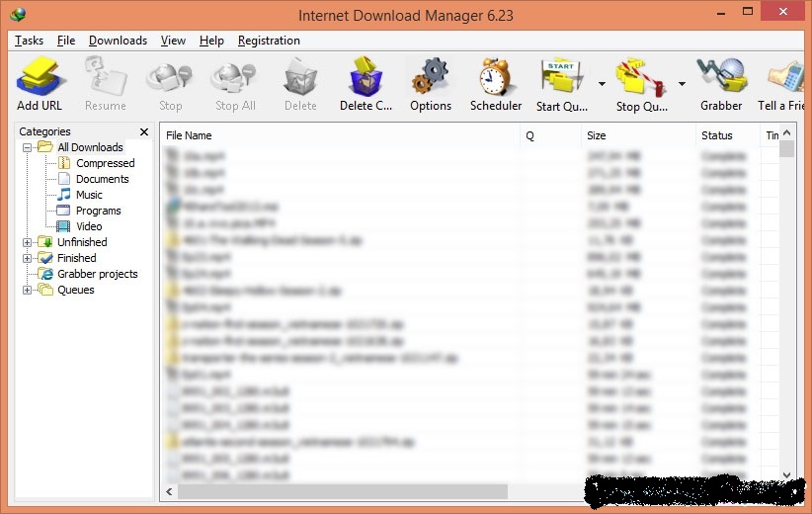The height and width of the screenshot is (514, 812).
Task: Minimize the Internet Download Manager window
Action: 721,13
